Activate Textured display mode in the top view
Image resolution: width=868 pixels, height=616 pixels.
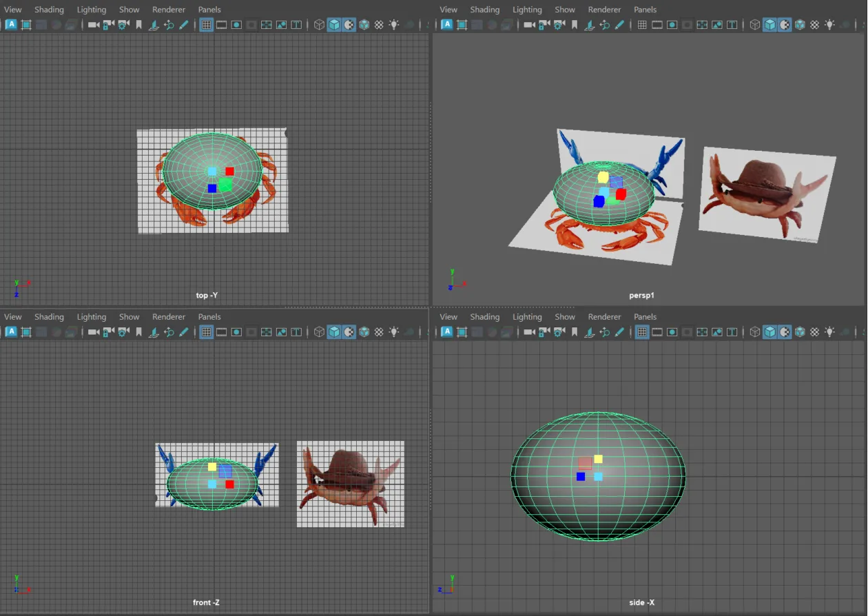349,24
